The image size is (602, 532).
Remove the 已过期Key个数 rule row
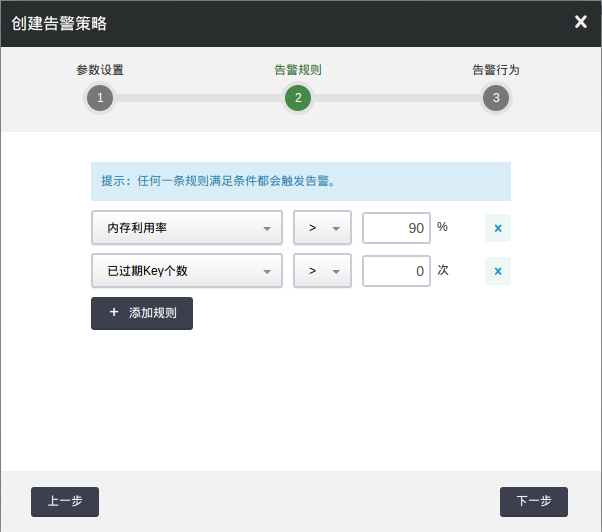tap(498, 271)
